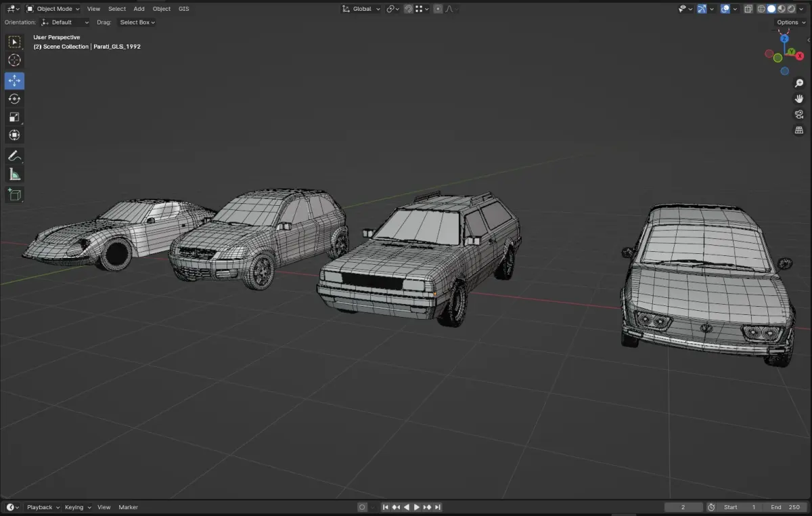Select the Measure tool
Viewport: 812px width, 516px height.
(14, 174)
